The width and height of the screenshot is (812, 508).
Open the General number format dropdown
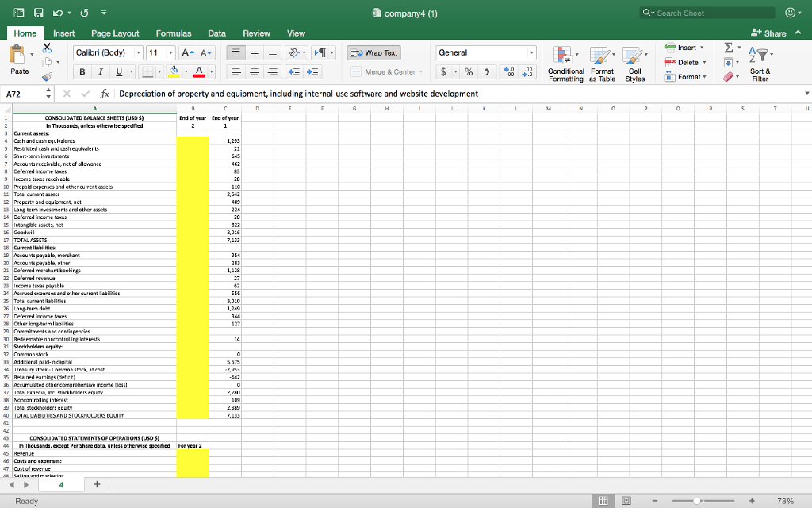[531, 53]
